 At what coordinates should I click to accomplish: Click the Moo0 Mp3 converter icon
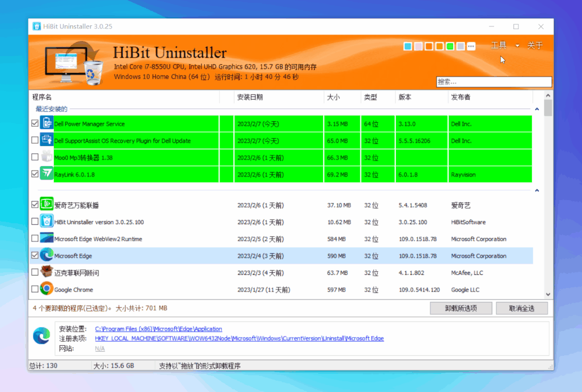pyautogui.click(x=47, y=157)
